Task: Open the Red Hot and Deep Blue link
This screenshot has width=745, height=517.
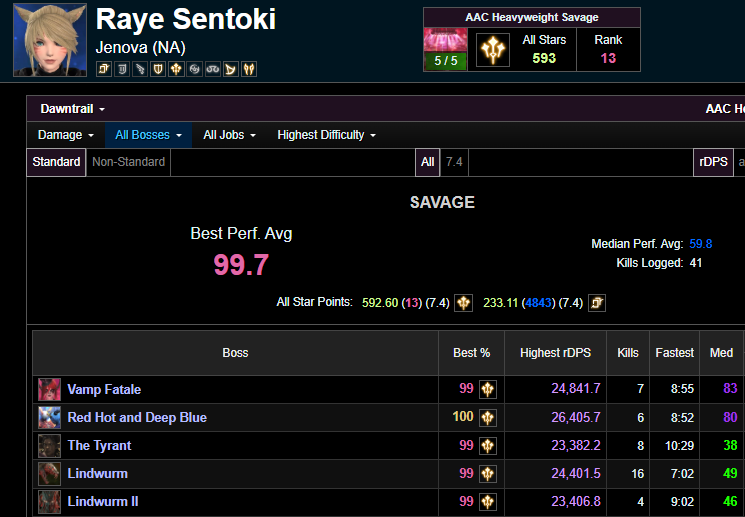Action: tap(137, 418)
